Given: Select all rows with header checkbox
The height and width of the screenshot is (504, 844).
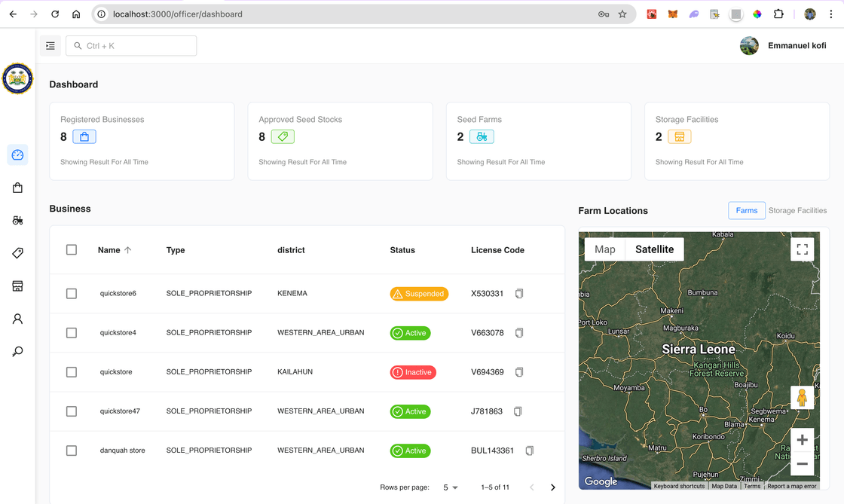Looking at the screenshot, I should pyautogui.click(x=72, y=249).
